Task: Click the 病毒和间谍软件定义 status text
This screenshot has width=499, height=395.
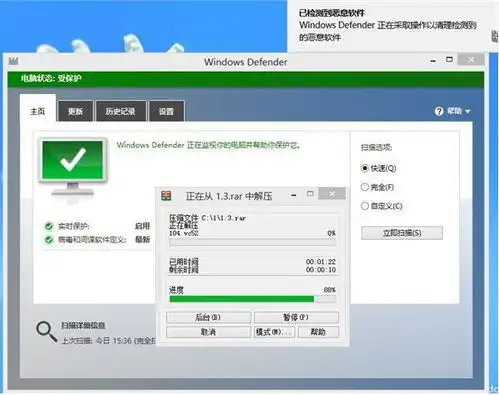Action: click(92, 240)
